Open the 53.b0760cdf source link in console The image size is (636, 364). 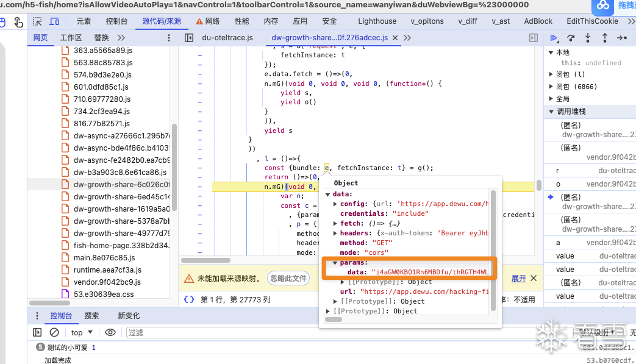tap(610, 360)
